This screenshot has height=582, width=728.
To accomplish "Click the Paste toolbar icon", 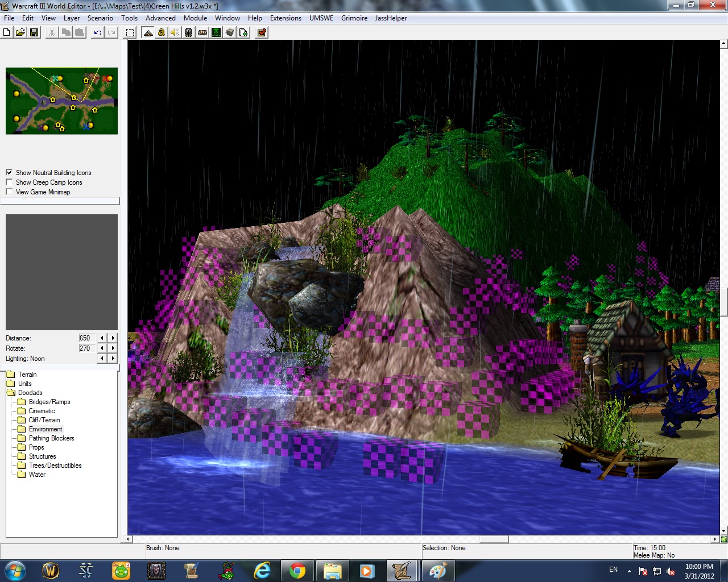I will pyautogui.click(x=80, y=32).
